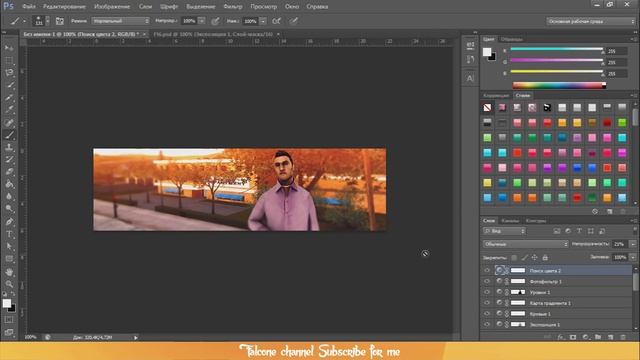Screen dimensions: 640x360
Task: Select the Eyedropper tool
Action: pos(9,110)
